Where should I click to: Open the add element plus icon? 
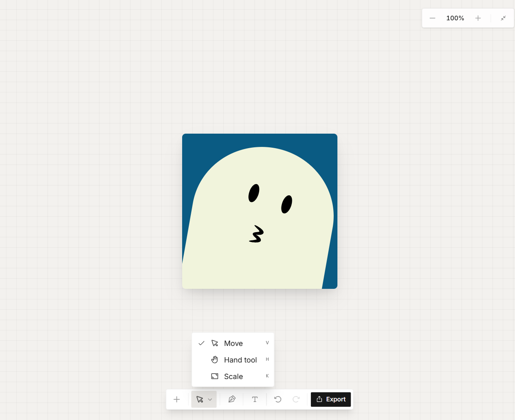(177, 399)
